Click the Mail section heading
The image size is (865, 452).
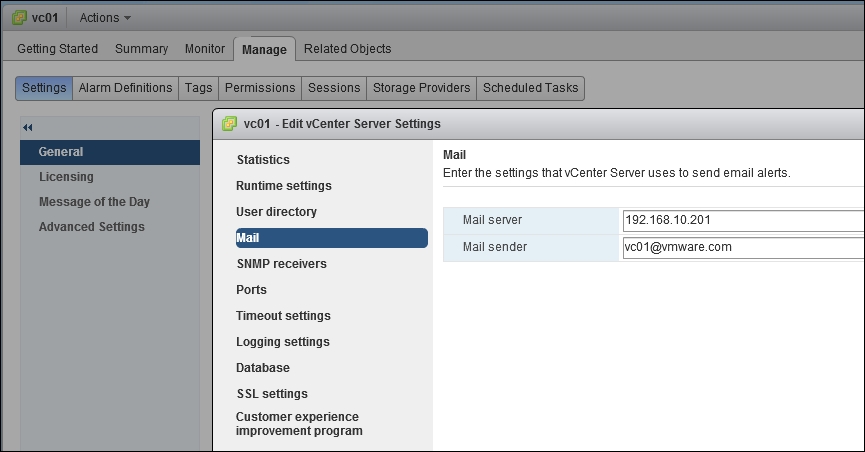455,155
